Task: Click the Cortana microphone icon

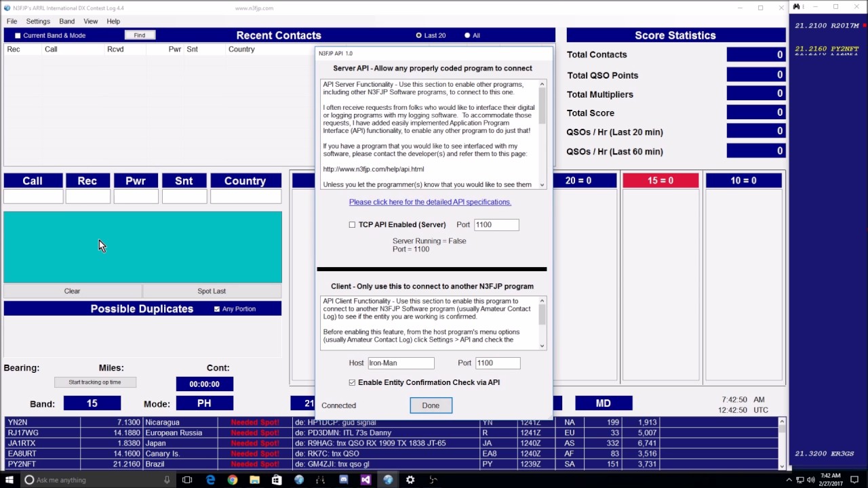Action: click(x=167, y=480)
